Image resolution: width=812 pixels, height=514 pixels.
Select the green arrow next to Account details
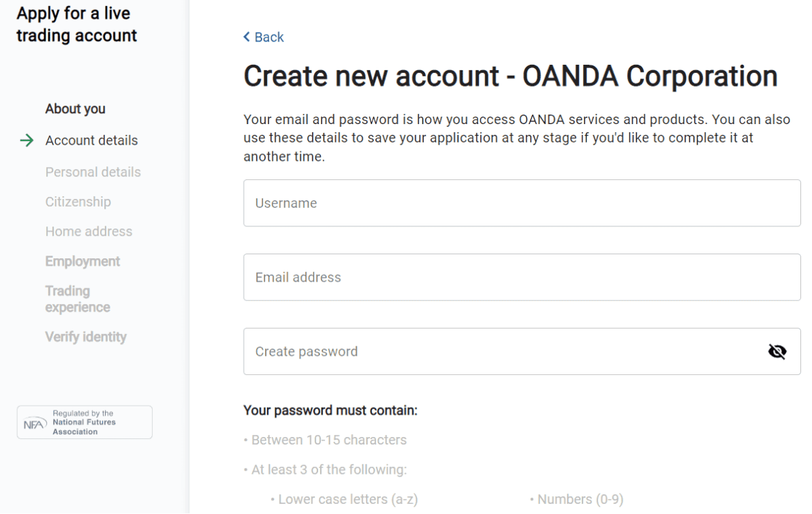pyautogui.click(x=25, y=140)
